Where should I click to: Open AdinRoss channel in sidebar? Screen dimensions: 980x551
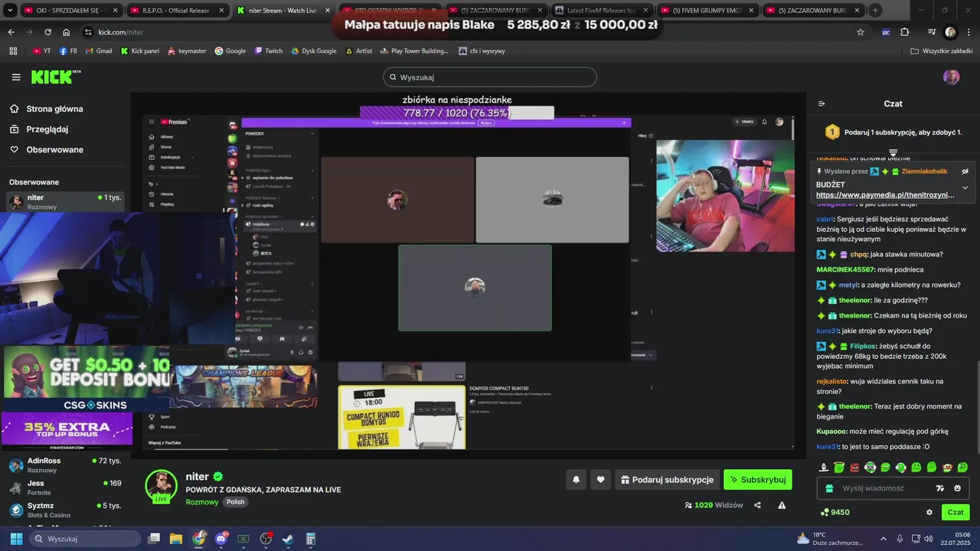[65, 465]
